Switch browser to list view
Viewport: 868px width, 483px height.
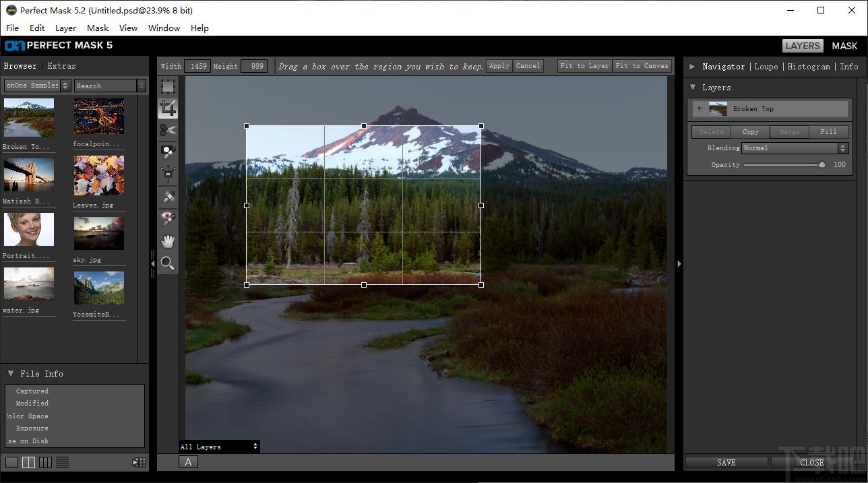[62, 462]
